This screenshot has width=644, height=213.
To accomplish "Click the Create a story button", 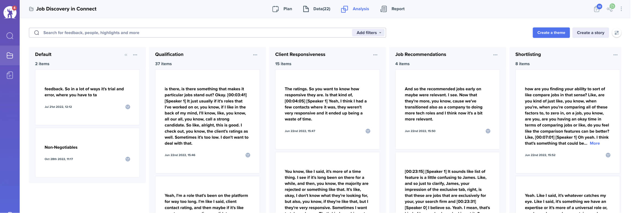I will tap(591, 33).
